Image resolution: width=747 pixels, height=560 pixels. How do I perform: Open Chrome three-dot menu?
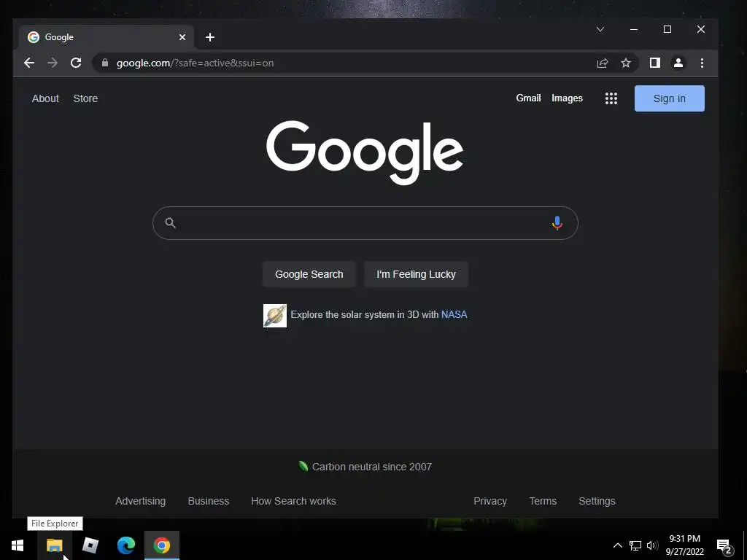tap(702, 63)
